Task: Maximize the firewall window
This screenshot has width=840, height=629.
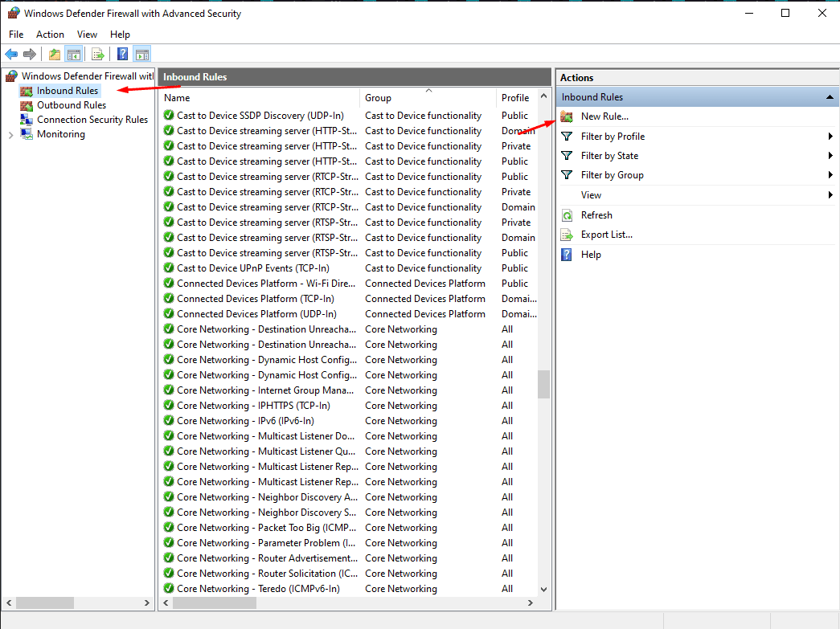Action: click(785, 14)
